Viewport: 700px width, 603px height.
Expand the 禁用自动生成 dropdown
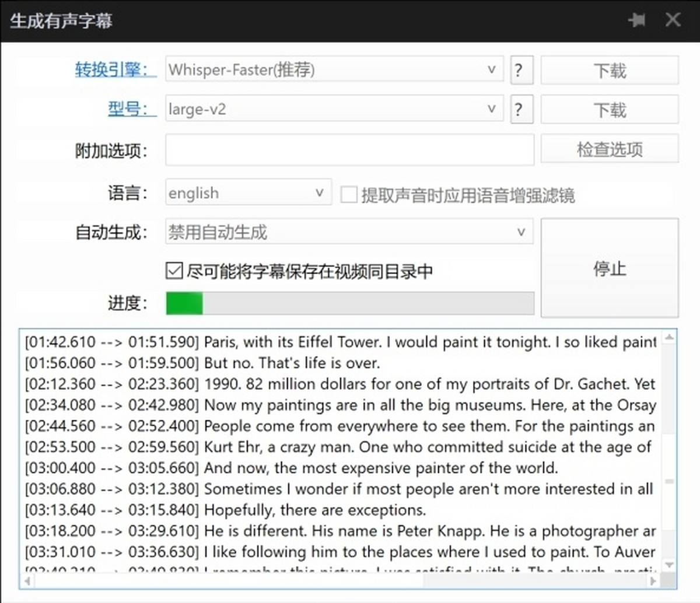coord(349,232)
